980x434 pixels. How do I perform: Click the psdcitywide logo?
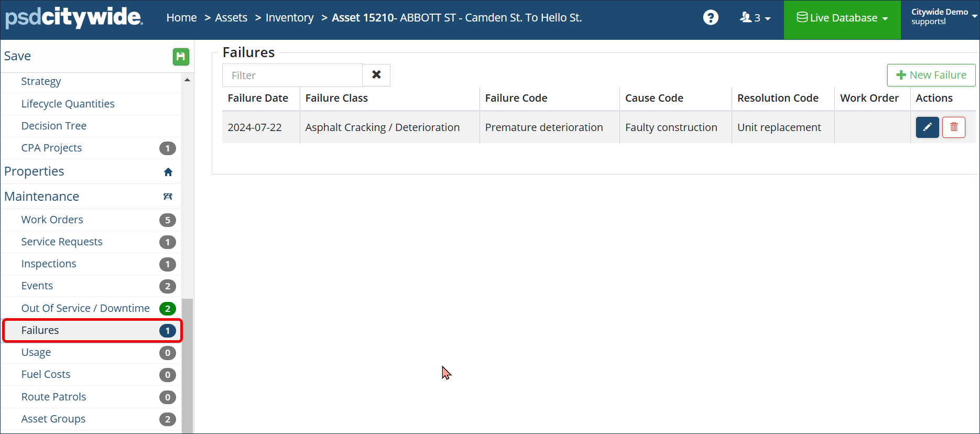[x=74, y=18]
